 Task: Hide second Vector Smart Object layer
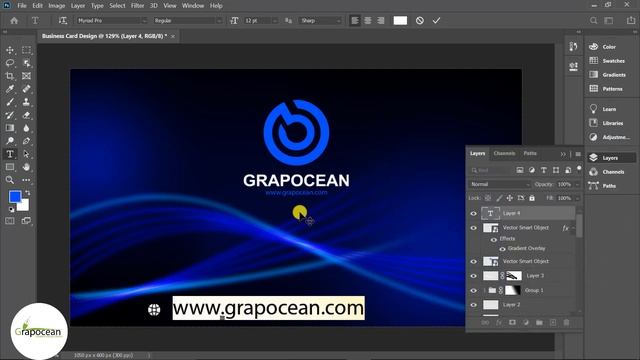[473, 262]
